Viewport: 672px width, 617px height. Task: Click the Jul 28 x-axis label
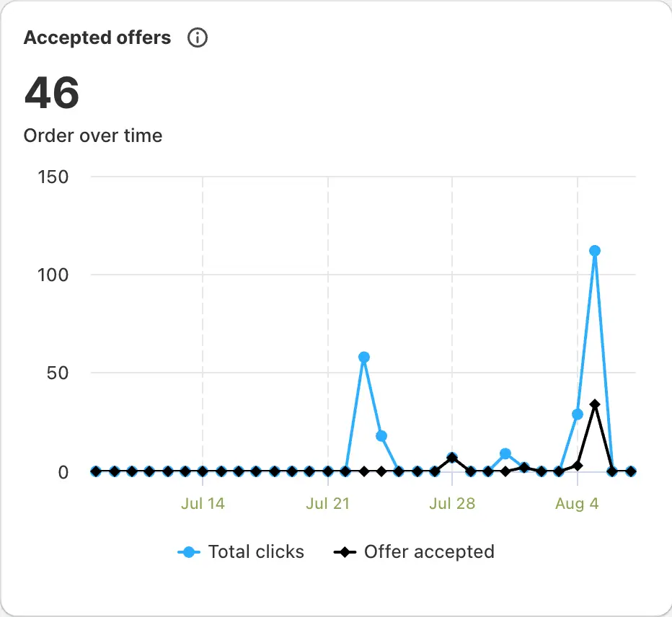[x=452, y=503]
